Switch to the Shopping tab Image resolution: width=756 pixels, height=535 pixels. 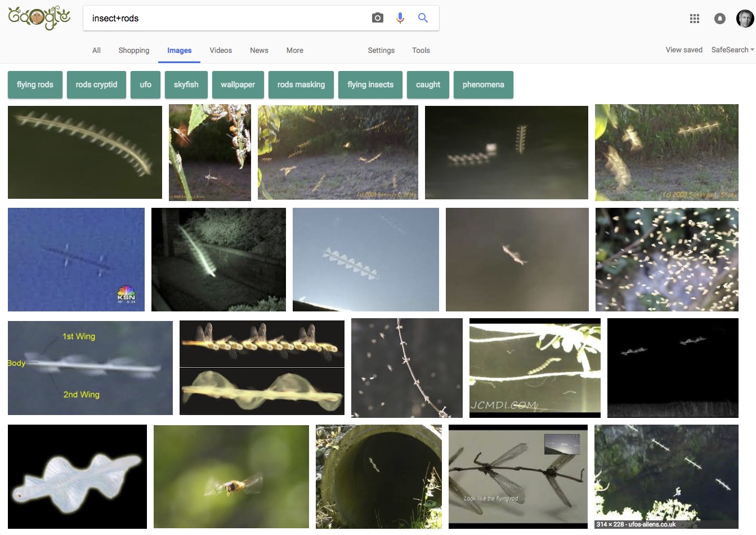tap(133, 50)
